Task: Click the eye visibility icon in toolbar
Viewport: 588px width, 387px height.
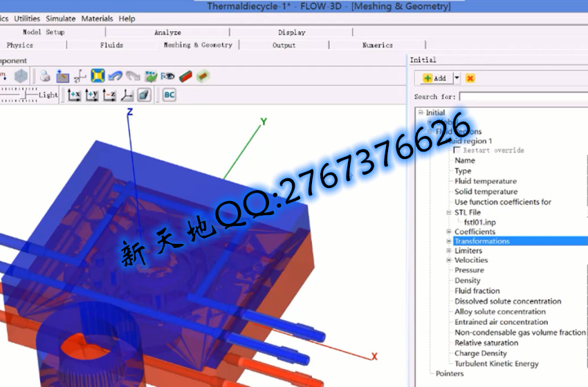Action: pos(168,76)
